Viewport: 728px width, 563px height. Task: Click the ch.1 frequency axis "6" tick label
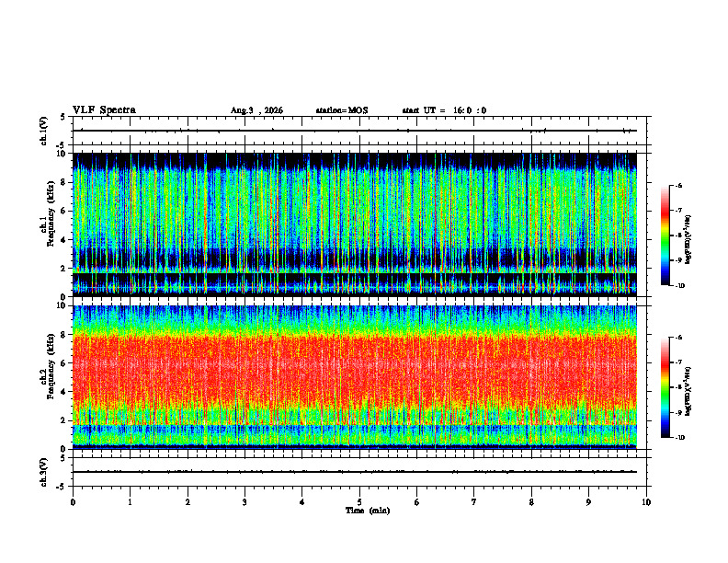pos(65,212)
